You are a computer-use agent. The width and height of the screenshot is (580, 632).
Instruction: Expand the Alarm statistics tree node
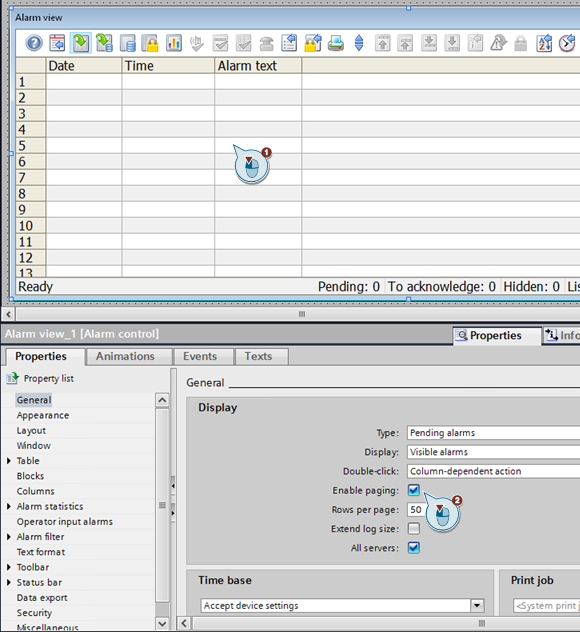(8, 506)
